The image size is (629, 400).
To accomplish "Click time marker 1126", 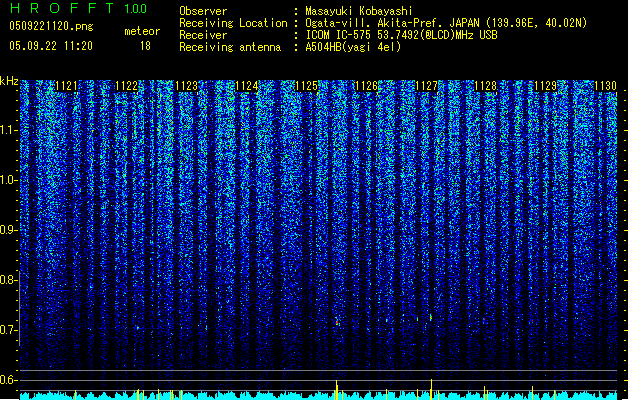I will [366, 86].
